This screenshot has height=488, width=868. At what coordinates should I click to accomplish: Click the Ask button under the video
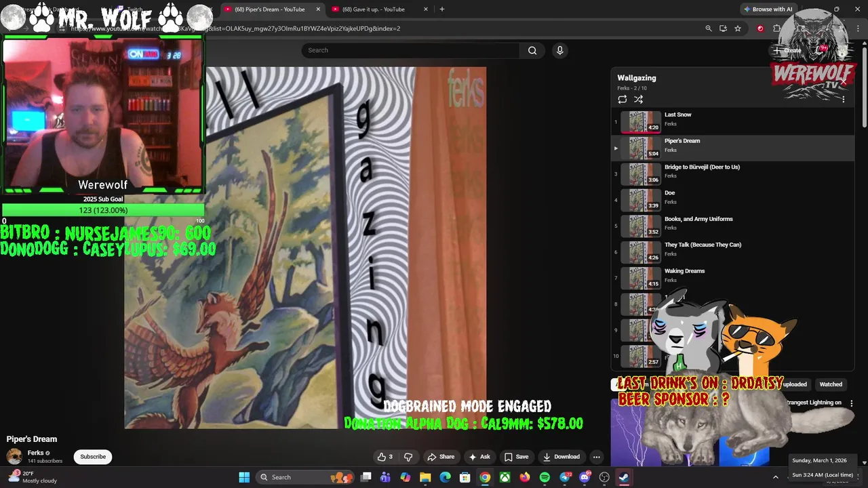tap(479, 457)
